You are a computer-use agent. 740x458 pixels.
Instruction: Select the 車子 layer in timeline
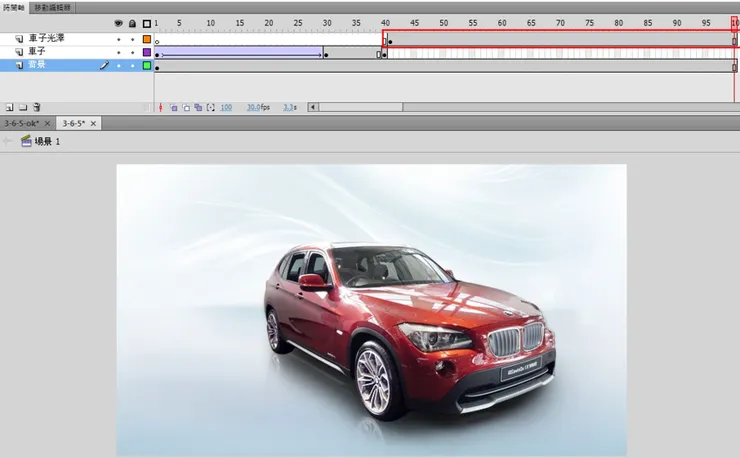coord(50,52)
